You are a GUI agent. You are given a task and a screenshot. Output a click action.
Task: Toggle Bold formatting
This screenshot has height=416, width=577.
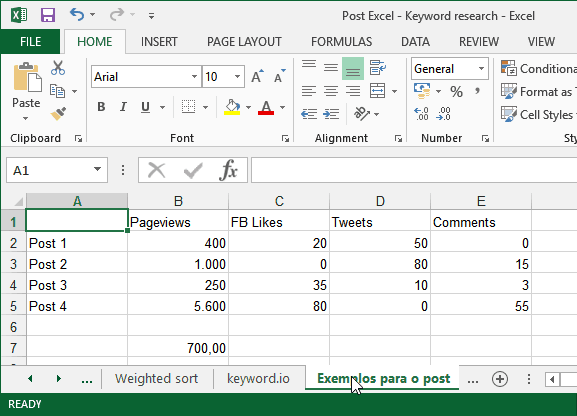click(101, 107)
